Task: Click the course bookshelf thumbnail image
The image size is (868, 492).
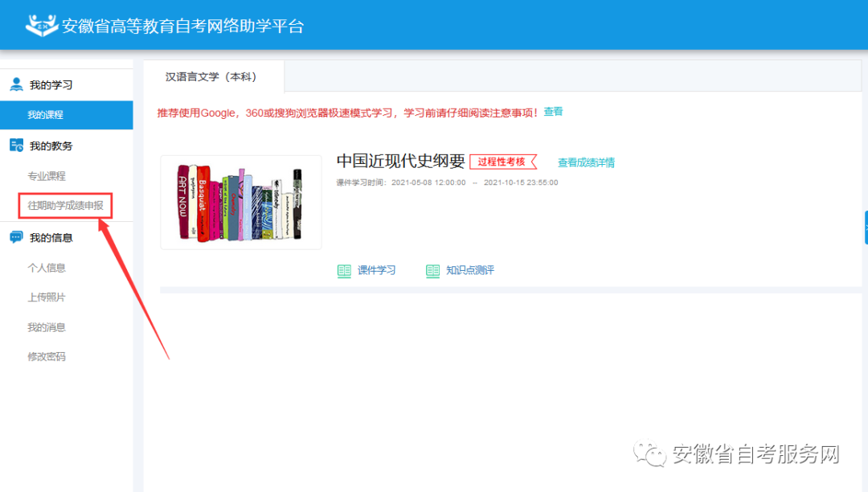Action: pos(240,203)
